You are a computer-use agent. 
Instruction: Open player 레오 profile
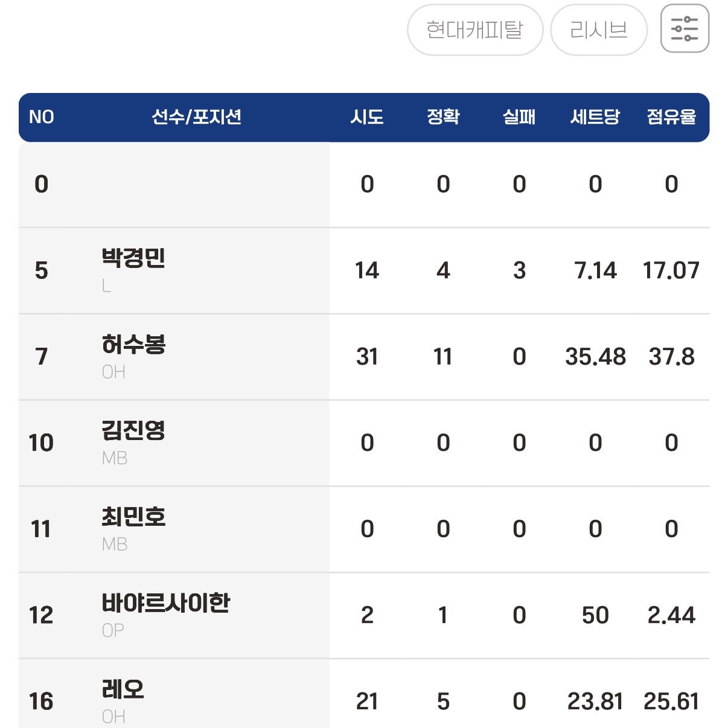[x=123, y=689]
